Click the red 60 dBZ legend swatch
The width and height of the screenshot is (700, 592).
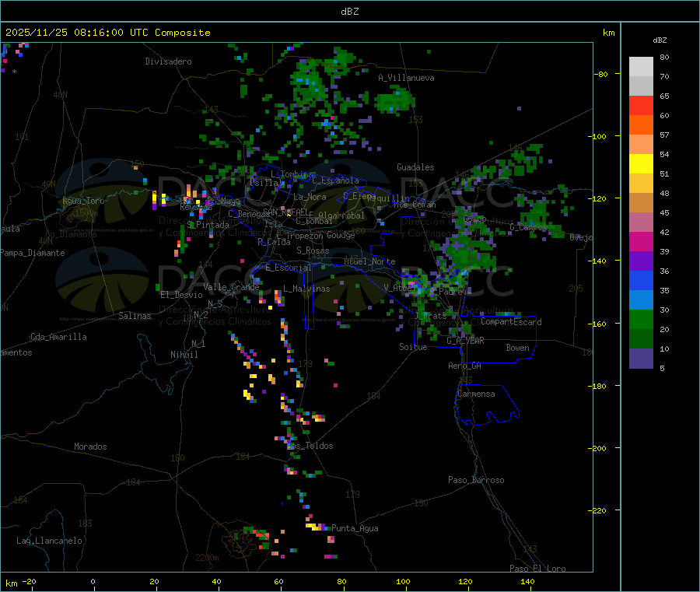pos(641,105)
